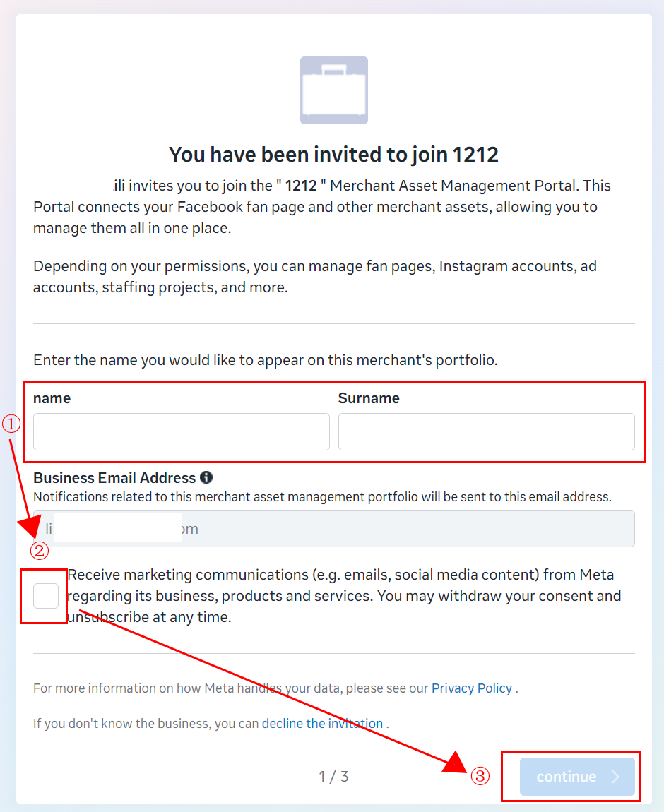Click the briefcase business portfolio icon
The height and width of the screenshot is (812, 664).
(334, 90)
